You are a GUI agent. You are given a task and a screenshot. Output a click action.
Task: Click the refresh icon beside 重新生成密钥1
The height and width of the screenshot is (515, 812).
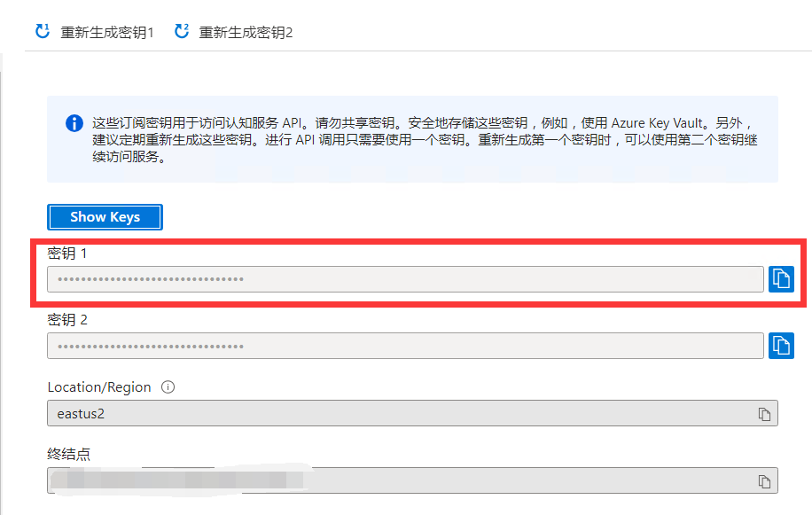(x=42, y=30)
